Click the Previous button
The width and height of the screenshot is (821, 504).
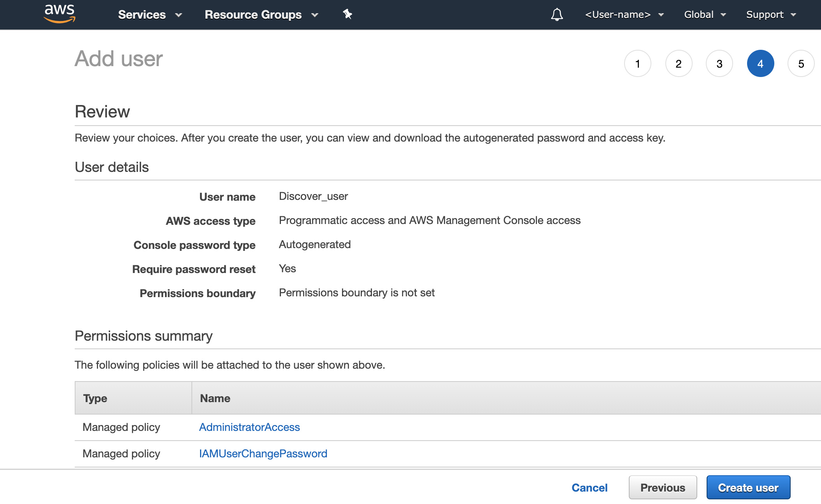[x=663, y=487]
